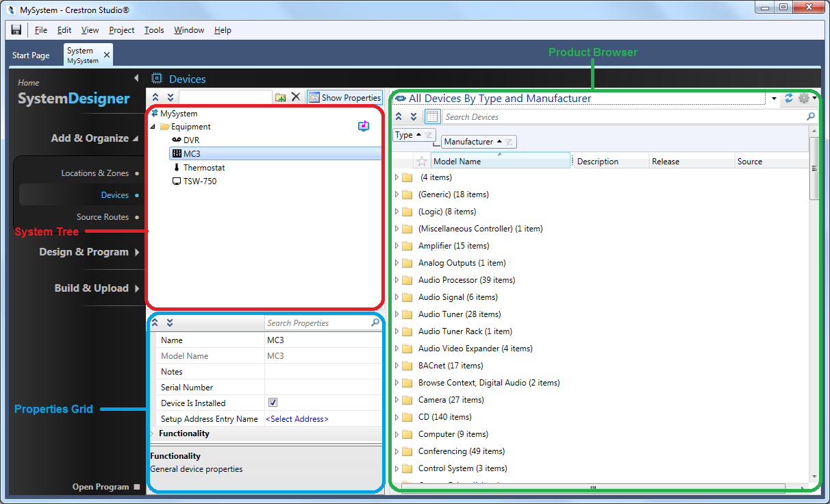
Task: Open the All Devices view dropdown arrow
Action: 774,99
